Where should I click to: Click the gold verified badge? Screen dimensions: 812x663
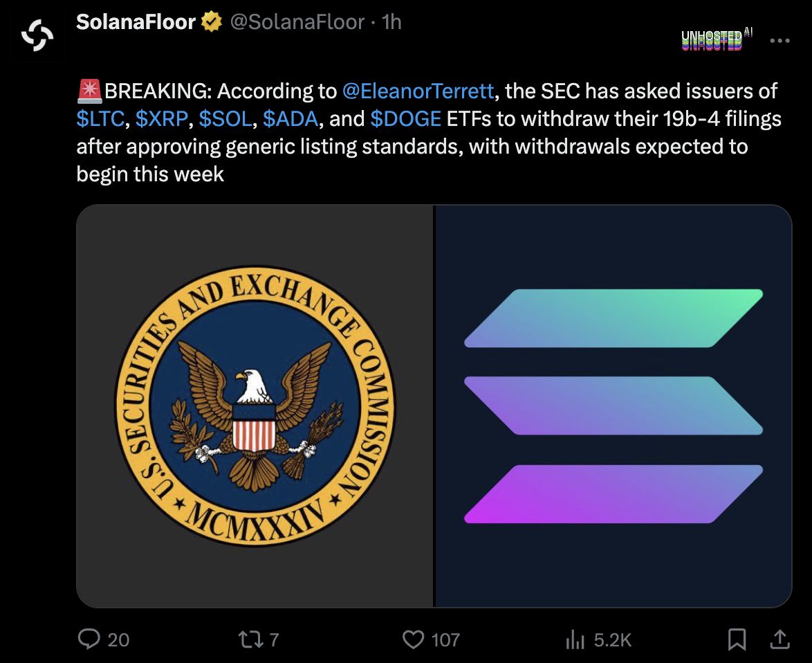coord(211,22)
